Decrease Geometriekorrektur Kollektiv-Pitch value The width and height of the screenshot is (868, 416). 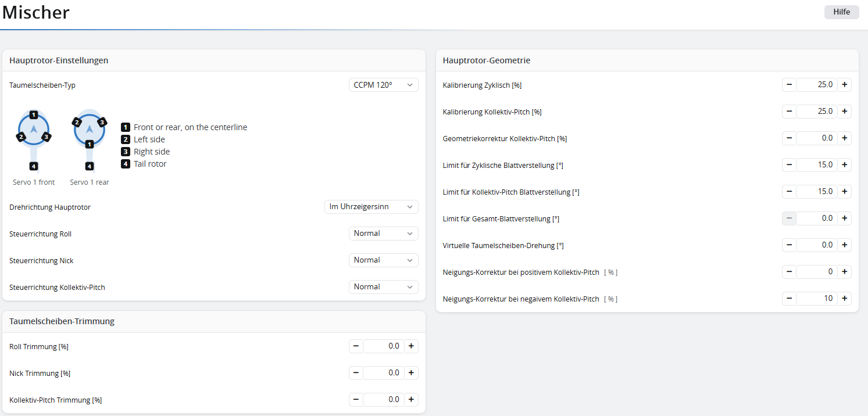point(789,138)
